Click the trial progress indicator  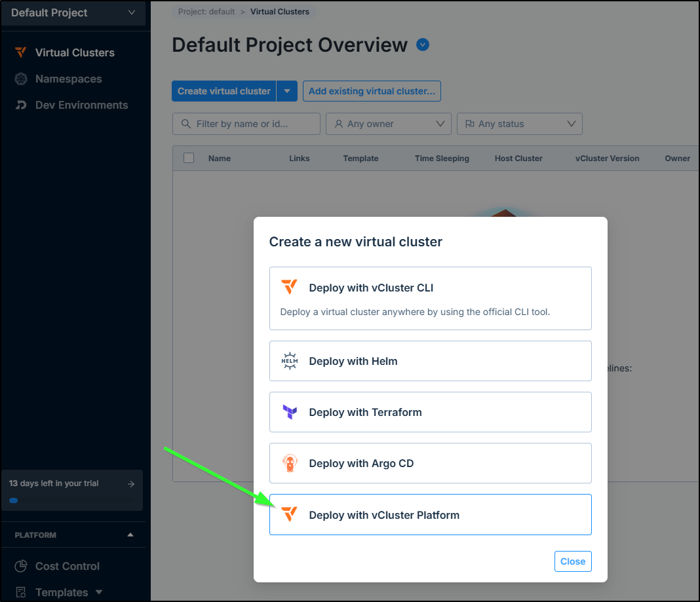[x=14, y=500]
